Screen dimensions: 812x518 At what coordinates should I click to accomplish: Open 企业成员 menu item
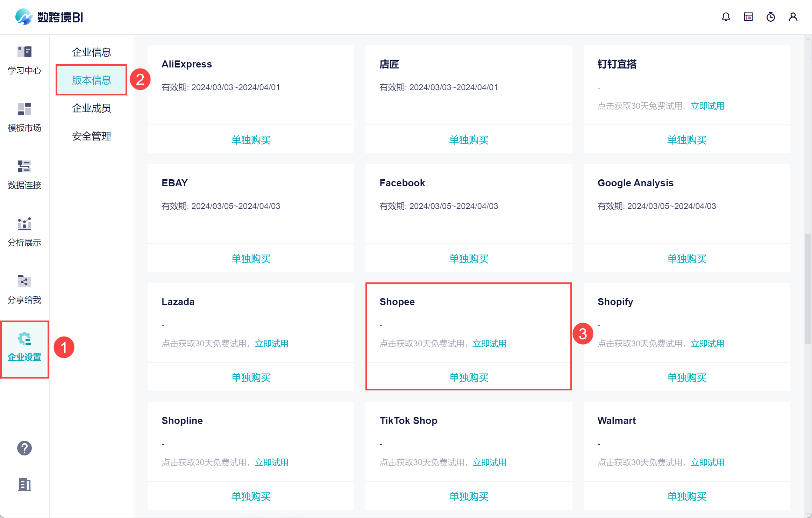pos(91,108)
